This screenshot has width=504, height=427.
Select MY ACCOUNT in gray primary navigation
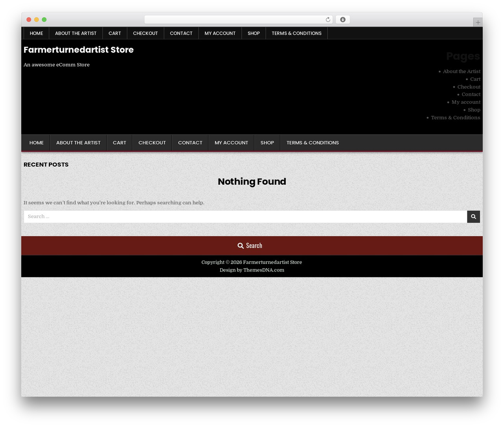232,143
